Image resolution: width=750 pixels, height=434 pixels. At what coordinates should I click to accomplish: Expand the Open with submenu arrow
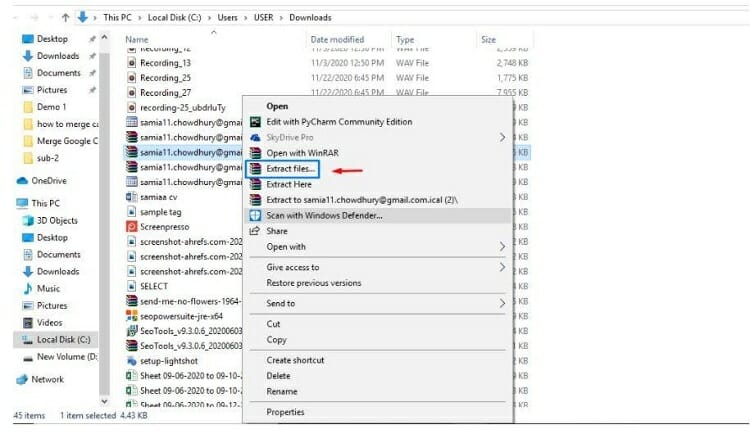502,247
